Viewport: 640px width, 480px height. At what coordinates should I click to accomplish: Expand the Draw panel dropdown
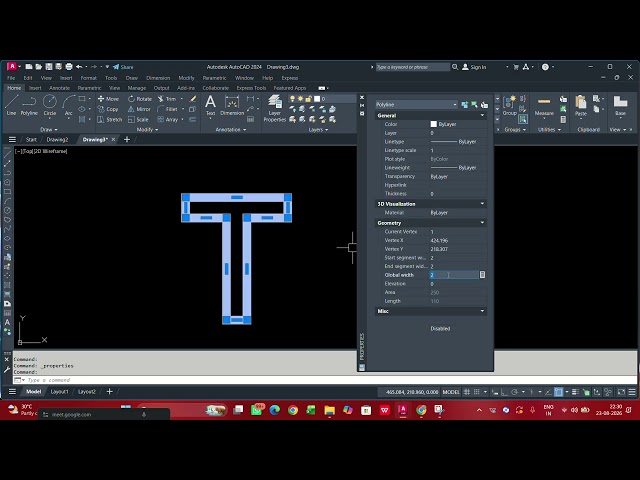(49, 129)
